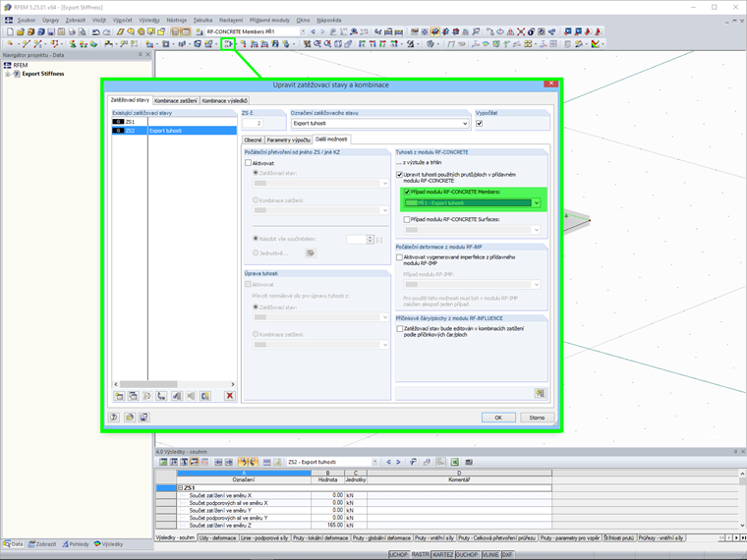Open the library icon beside Jednotlivě option
747x560 pixels.
(311, 252)
